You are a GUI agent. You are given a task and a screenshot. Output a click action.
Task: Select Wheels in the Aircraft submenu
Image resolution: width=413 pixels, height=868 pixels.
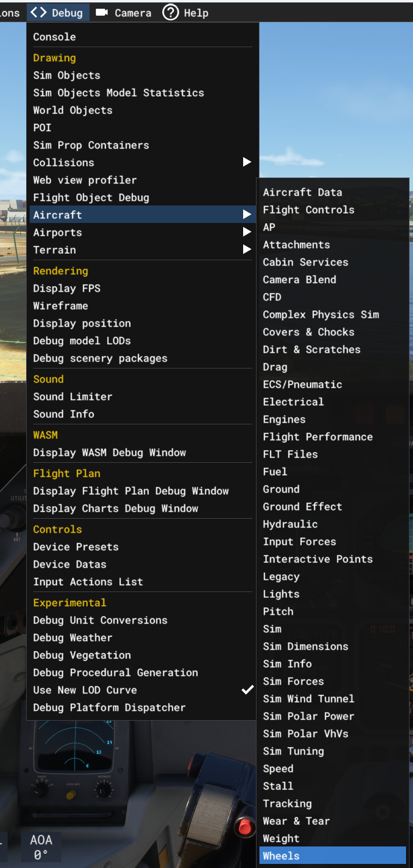pyautogui.click(x=332, y=856)
